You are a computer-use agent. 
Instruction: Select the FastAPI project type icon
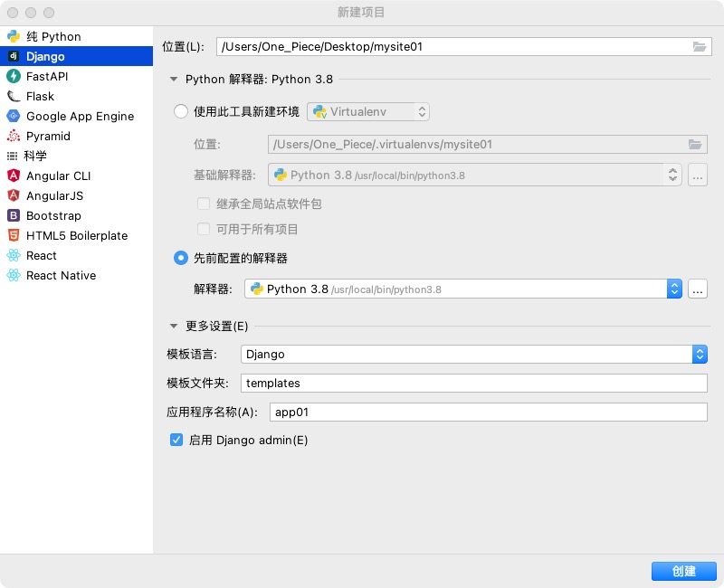pos(14,77)
